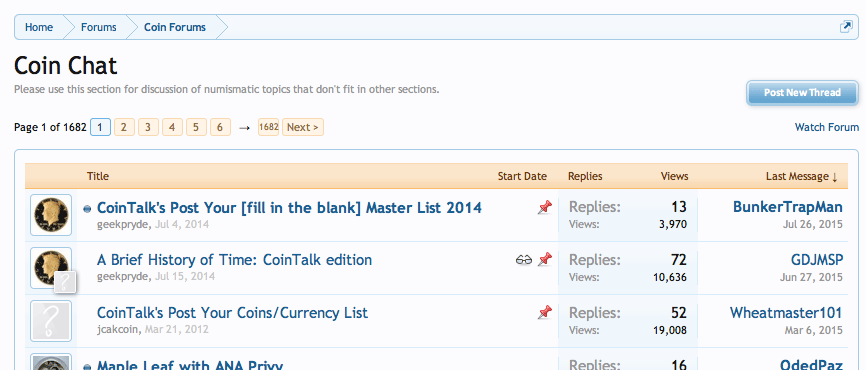Click Mar 6, 2015 last message date
Image resolution: width=866 pixels, height=370 pixels.
point(814,330)
